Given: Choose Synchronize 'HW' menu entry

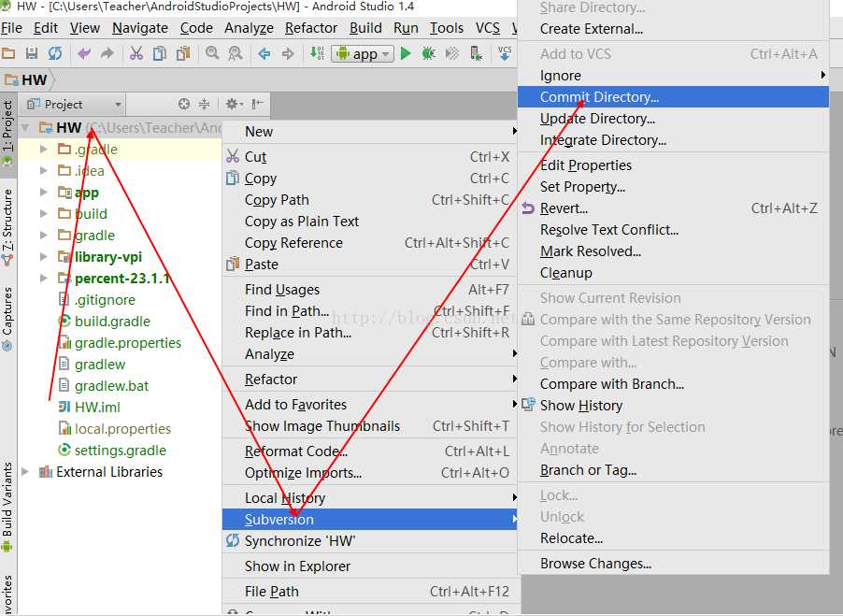Looking at the screenshot, I should (370, 540).
